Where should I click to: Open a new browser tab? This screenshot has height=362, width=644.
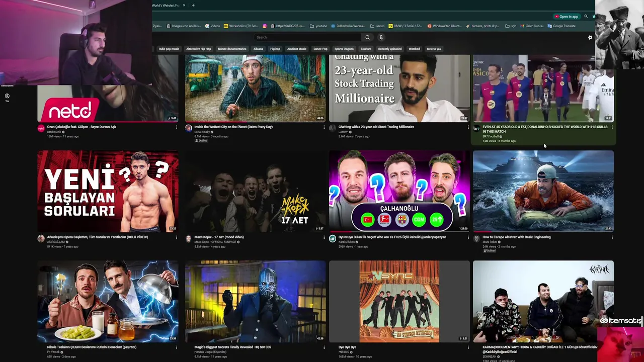pyautogui.click(x=193, y=5)
